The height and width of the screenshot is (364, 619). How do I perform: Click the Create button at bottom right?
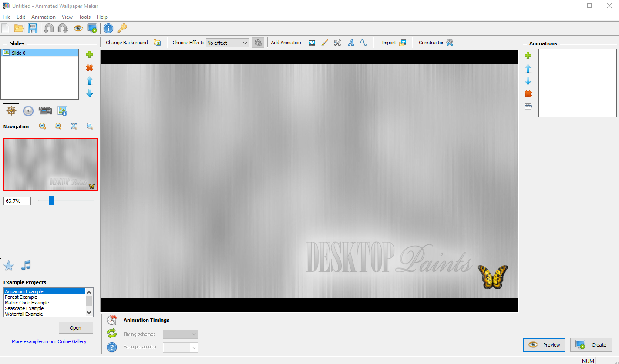click(x=591, y=345)
